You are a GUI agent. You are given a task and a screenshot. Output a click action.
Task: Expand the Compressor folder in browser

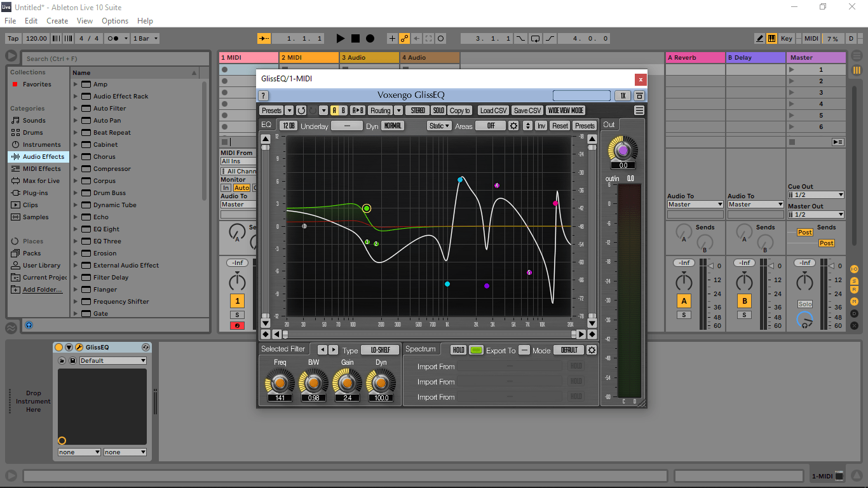tap(76, 168)
